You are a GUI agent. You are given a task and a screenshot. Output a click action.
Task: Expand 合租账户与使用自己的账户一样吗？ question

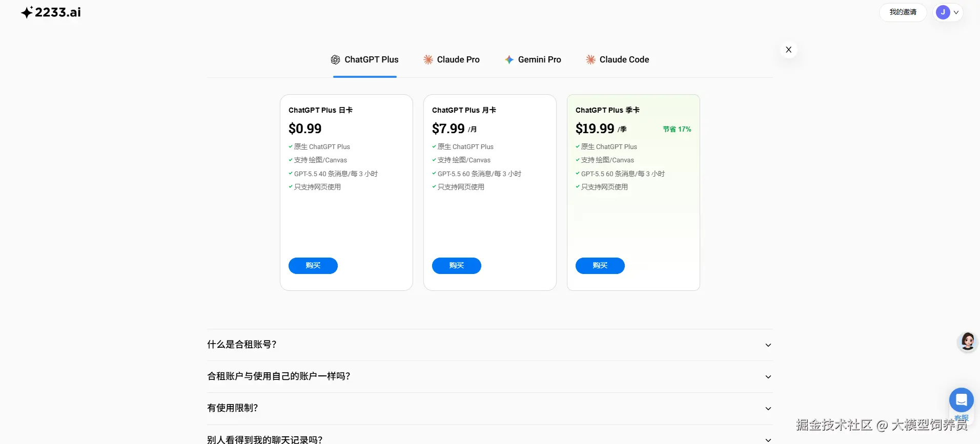(x=490, y=376)
